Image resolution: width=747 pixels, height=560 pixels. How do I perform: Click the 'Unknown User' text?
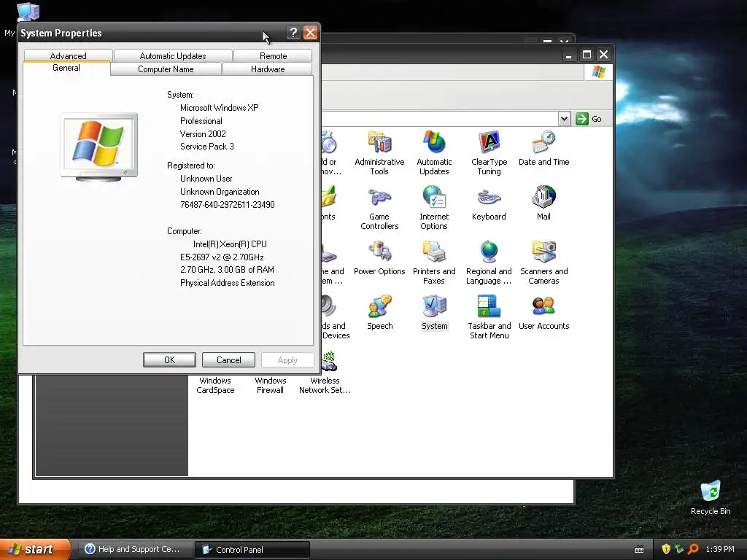click(206, 179)
